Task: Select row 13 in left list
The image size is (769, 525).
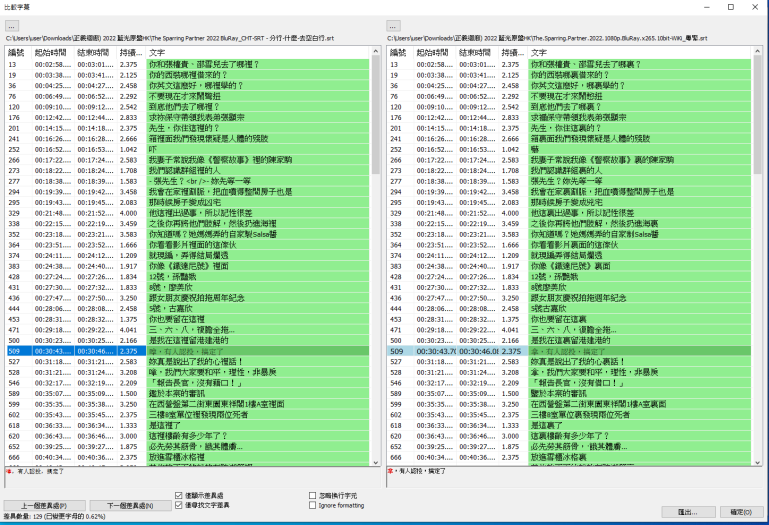Action: [188, 64]
